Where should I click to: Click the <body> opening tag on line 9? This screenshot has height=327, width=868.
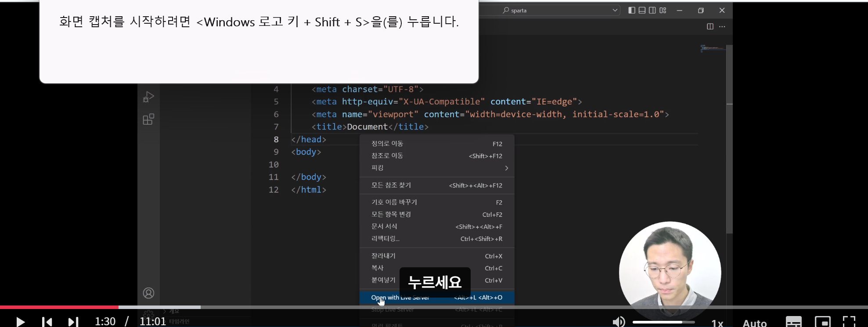[x=306, y=152]
